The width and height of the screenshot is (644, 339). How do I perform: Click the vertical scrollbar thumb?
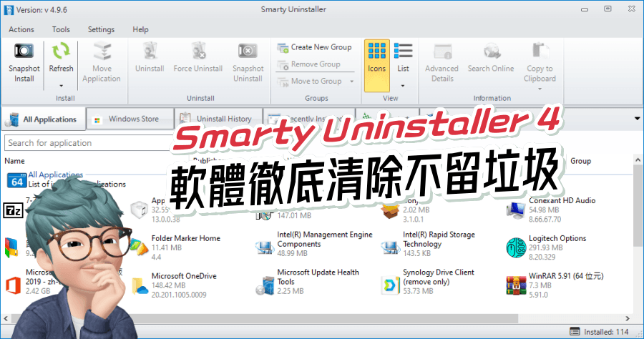pos(638,206)
